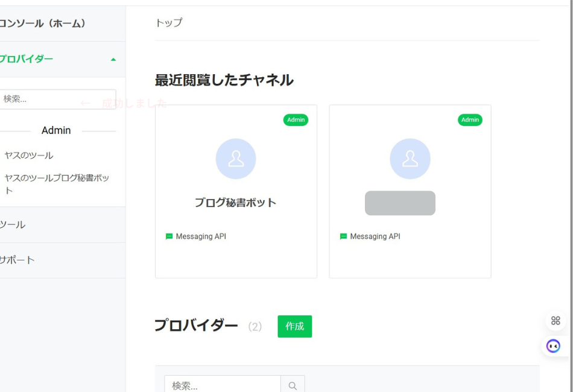The height and width of the screenshot is (392, 573).
Task: Click the Admin badge on ブログ秘書ボット card
Action: pyautogui.click(x=296, y=120)
